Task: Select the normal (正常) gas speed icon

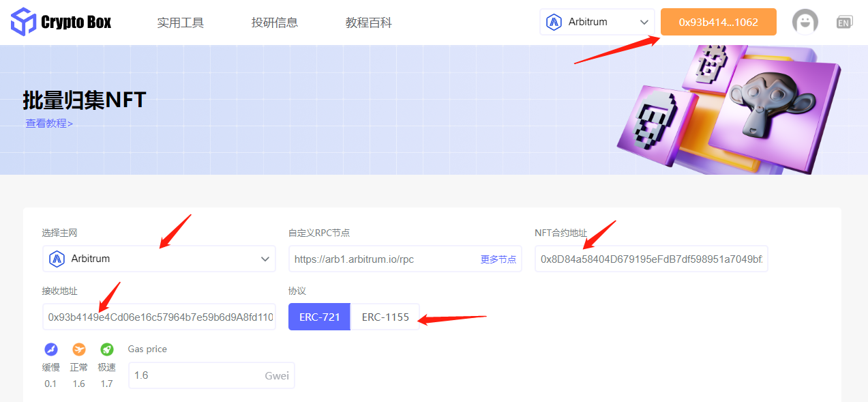Action: pos(78,349)
